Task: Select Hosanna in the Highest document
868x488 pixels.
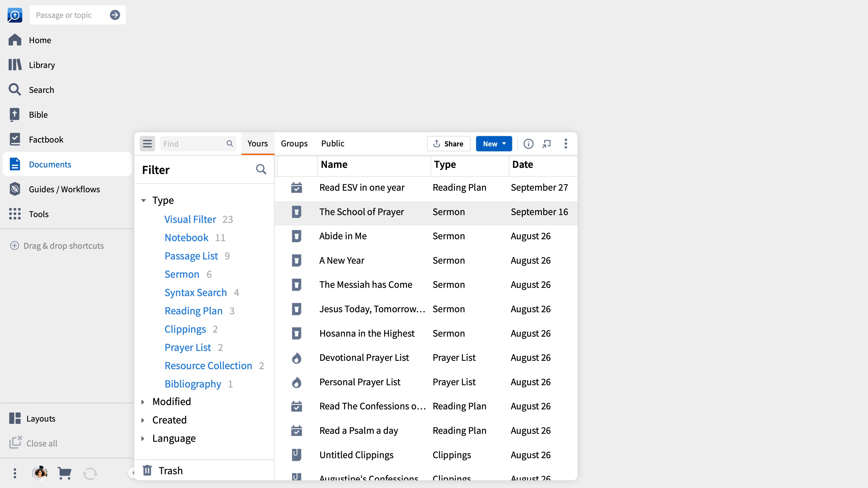Action: (367, 333)
